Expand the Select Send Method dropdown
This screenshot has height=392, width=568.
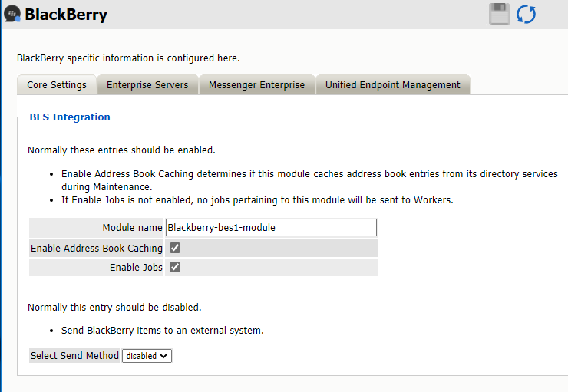(147, 356)
